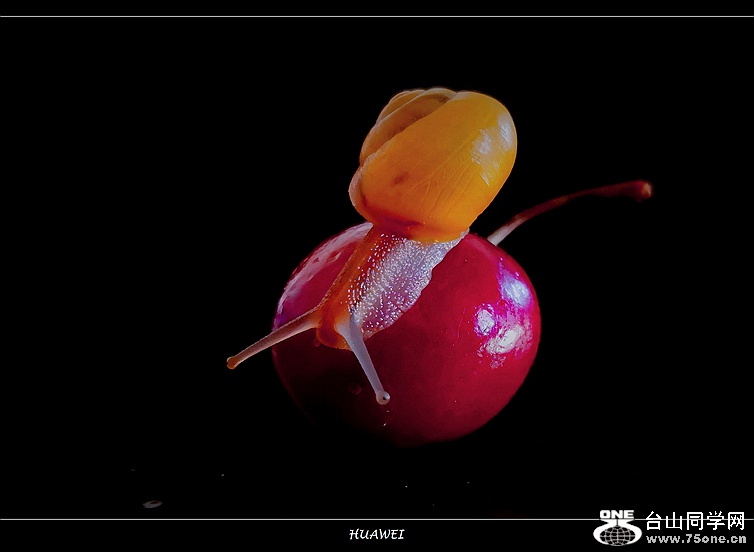
Task: Click the 台山同学网 site name text
Action: [695, 521]
